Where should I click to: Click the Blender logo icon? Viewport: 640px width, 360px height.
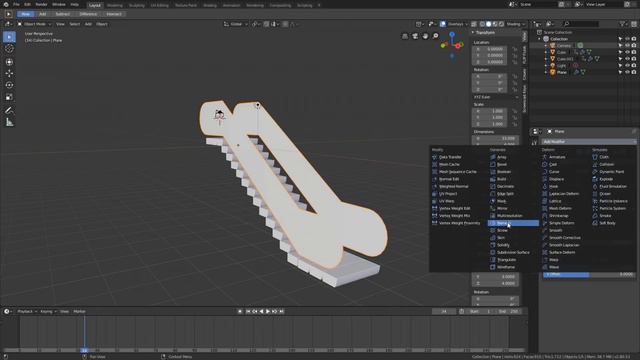(6, 4)
